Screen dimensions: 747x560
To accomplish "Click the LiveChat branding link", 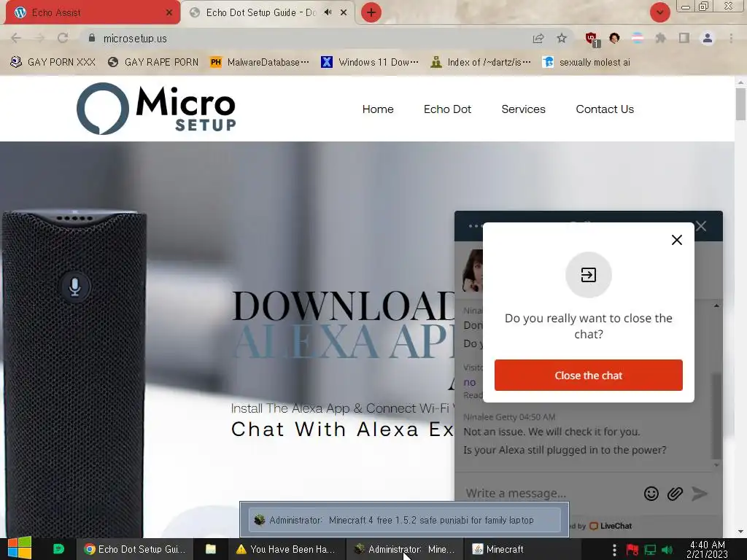I will pos(611,526).
